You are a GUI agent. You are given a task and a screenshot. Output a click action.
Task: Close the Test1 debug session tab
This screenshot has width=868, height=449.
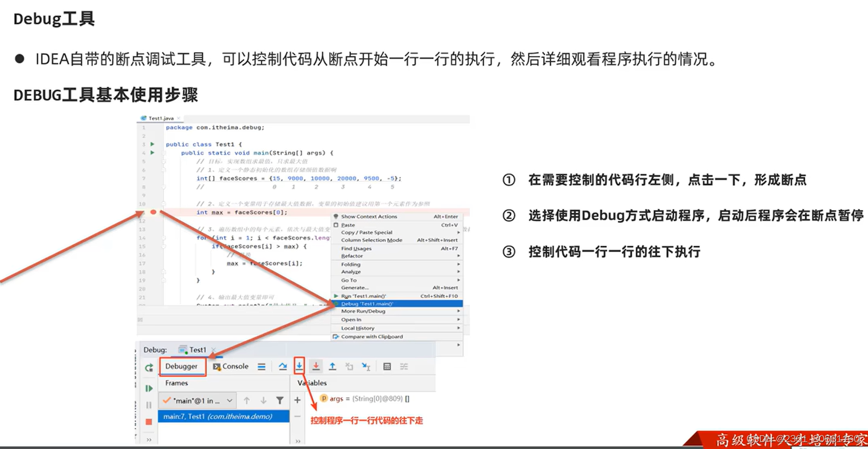coord(213,350)
